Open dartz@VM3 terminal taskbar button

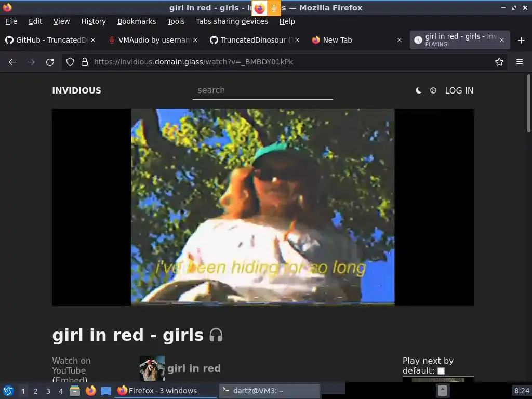click(x=270, y=391)
